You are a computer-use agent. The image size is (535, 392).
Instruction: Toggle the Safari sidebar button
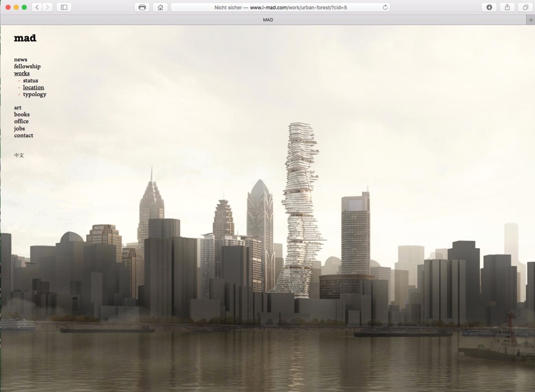[x=64, y=7]
